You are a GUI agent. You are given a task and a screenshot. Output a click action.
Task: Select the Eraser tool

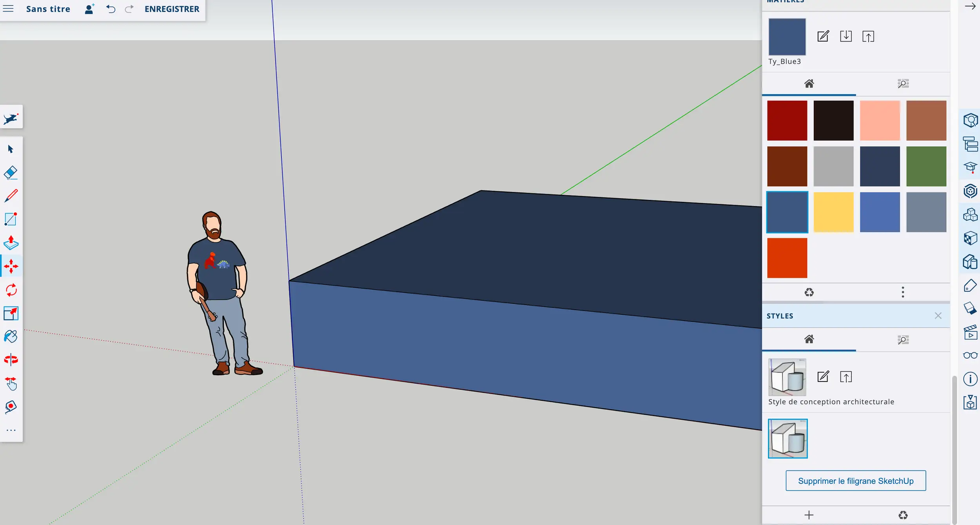coord(11,173)
